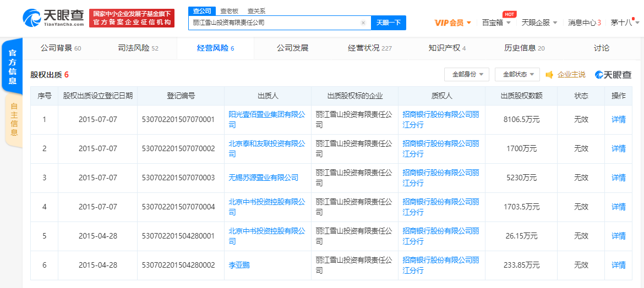Image resolution: width=644 pixels, height=288 pixels.
Task: Clear the search box with X icon
Action: click(363, 23)
